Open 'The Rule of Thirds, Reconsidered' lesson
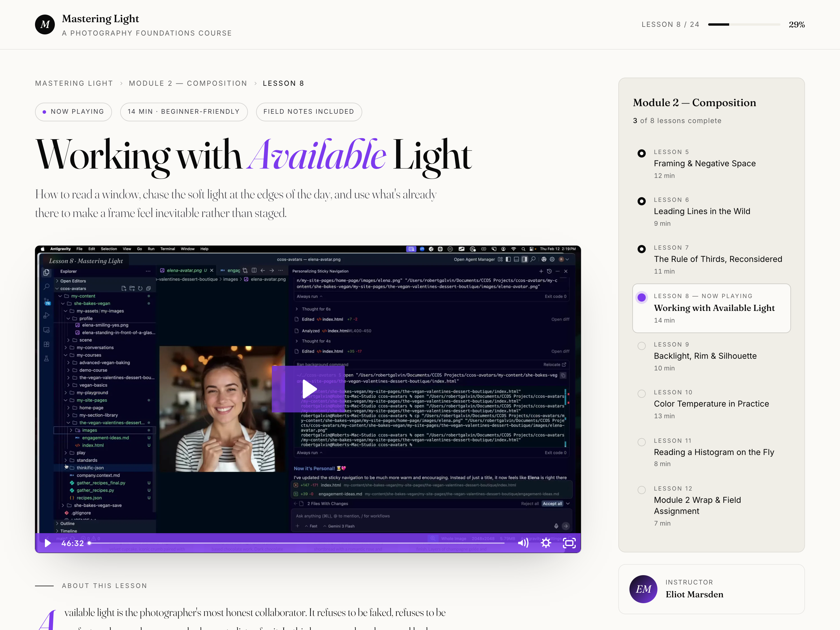The height and width of the screenshot is (630, 840). 718,259
